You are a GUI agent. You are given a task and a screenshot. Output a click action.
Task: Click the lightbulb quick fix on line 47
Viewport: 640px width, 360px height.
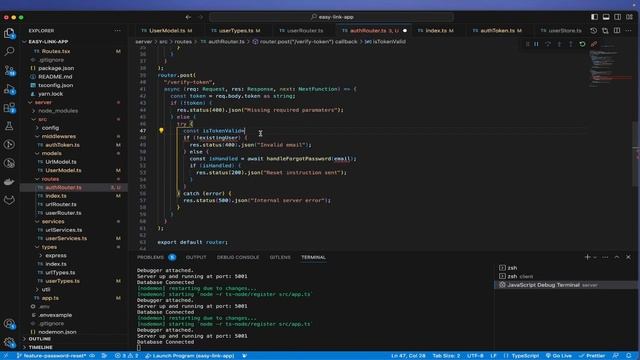161,131
